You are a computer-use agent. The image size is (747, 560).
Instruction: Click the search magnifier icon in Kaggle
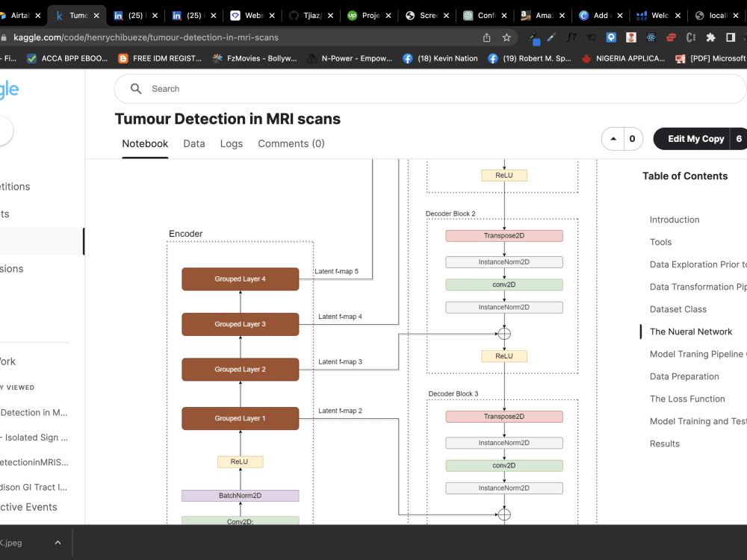(136, 89)
